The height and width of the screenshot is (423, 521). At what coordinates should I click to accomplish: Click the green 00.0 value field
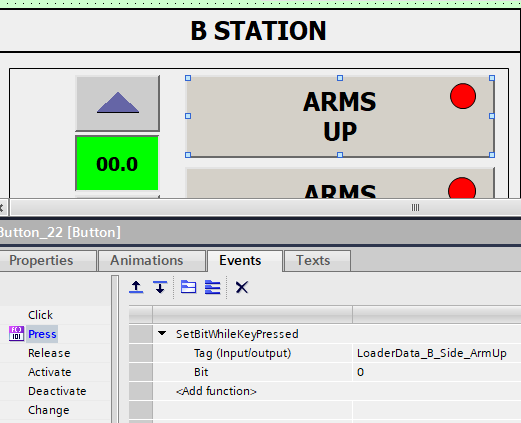(117, 163)
